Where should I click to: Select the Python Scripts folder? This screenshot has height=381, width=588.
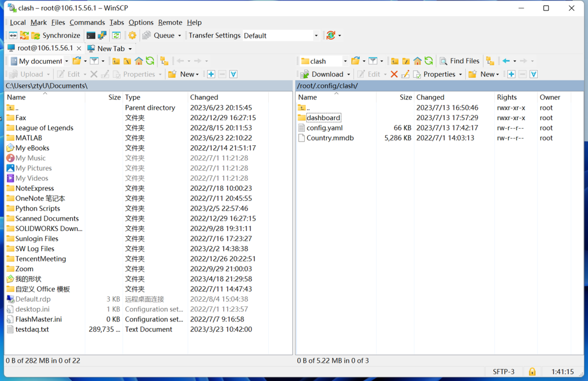coord(38,209)
